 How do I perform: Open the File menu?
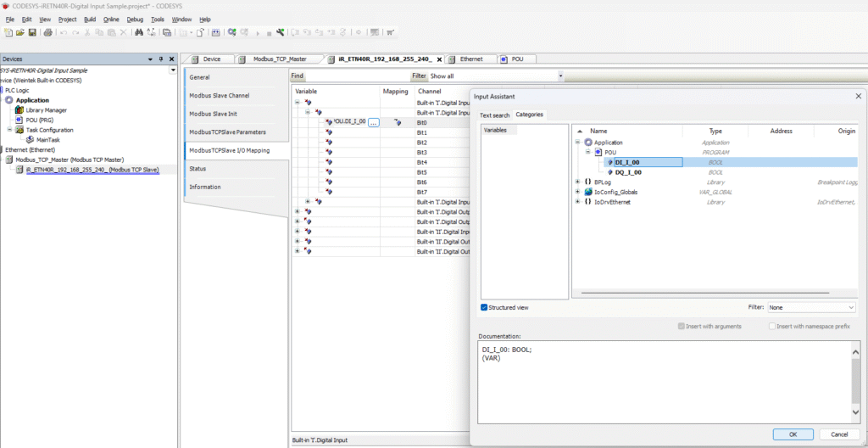point(9,19)
